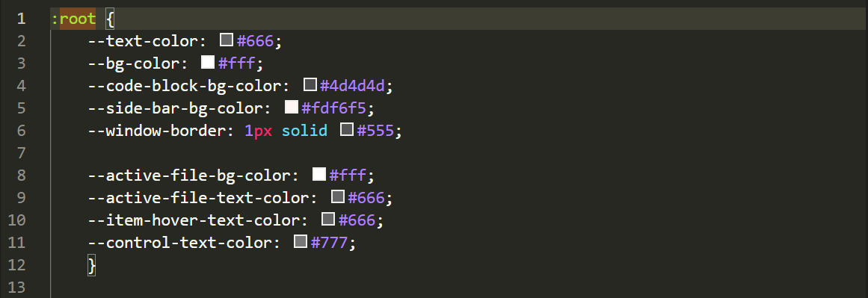Screen dimensions: 868x298
Task: Open the swatch for --active-file-text-color
Action: [338, 196]
